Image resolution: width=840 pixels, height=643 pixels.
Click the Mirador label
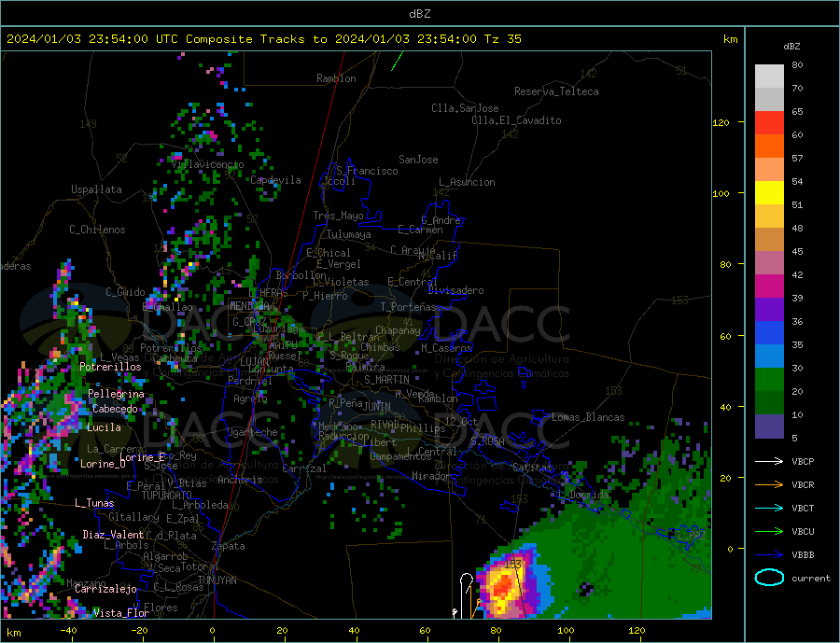tap(431, 476)
